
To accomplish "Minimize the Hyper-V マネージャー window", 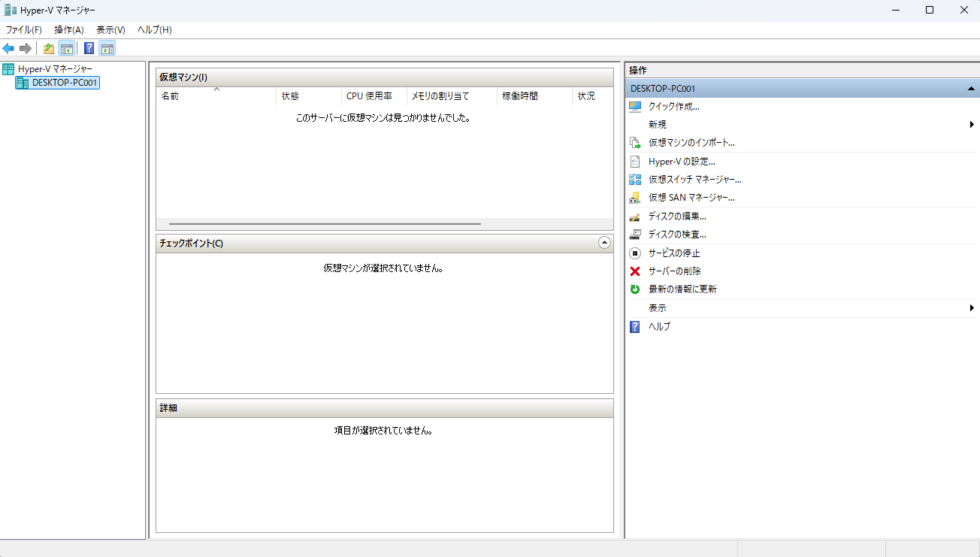I will (x=896, y=10).
